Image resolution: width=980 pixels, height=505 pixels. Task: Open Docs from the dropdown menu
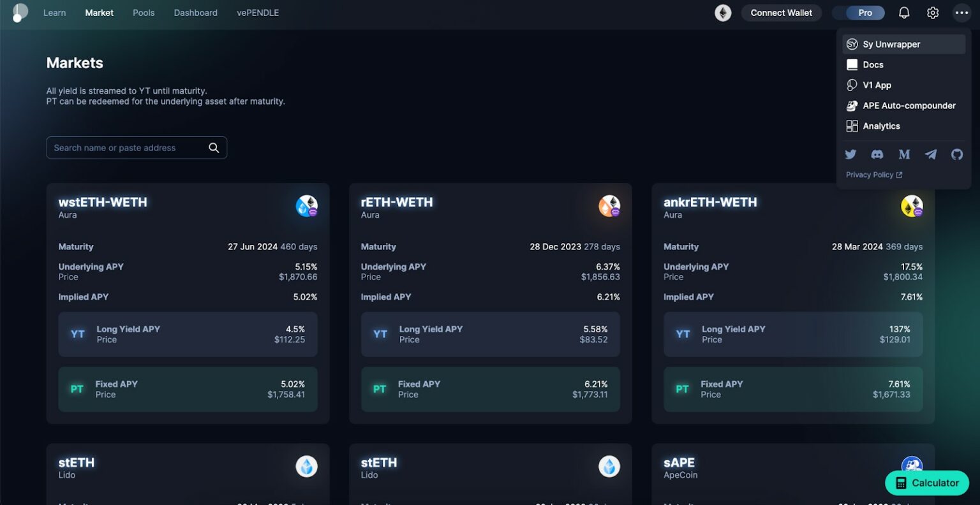pos(873,64)
